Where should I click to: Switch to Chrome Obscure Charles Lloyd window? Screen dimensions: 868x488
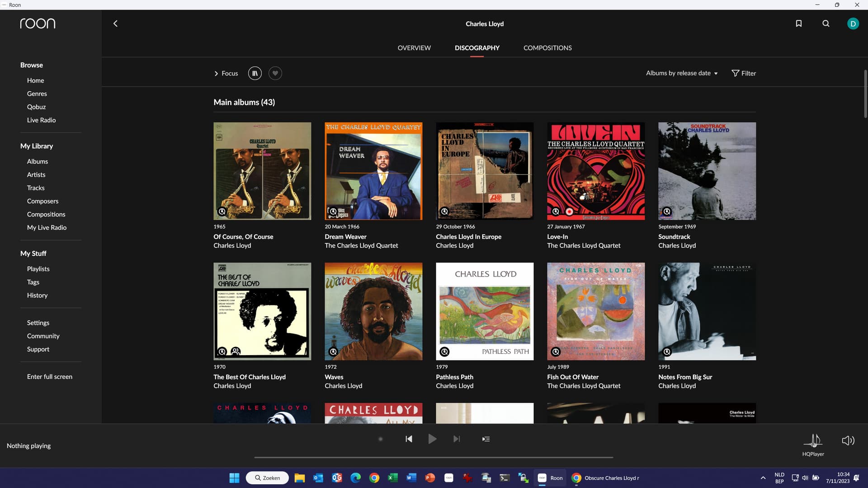pyautogui.click(x=606, y=478)
